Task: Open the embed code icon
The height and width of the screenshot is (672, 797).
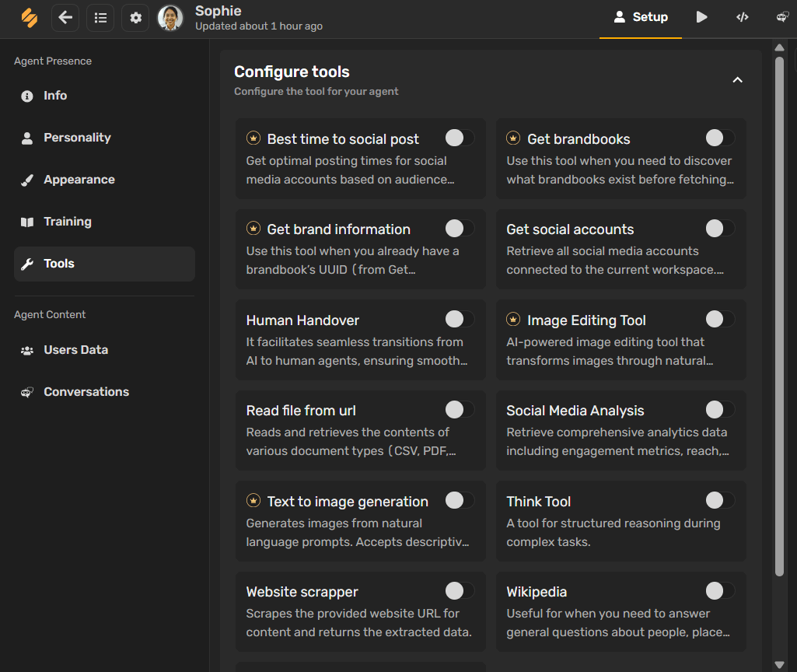Action: click(742, 17)
